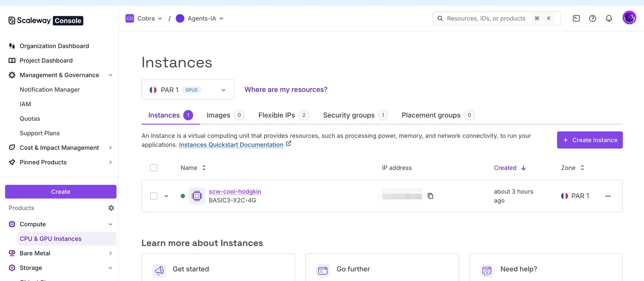This screenshot has width=644, height=281.
Task: Open the more actions menu for scw-cool-hodgkin
Action: click(608, 196)
